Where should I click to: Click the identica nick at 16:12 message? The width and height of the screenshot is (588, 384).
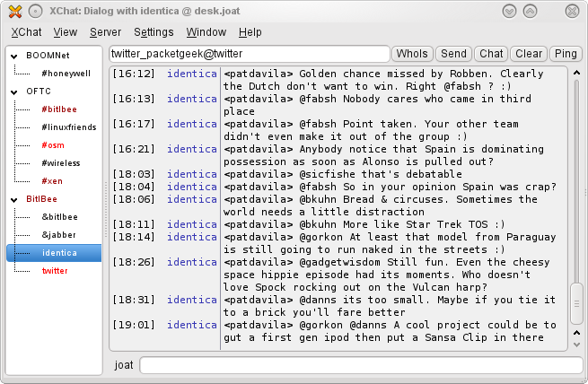(191, 74)
